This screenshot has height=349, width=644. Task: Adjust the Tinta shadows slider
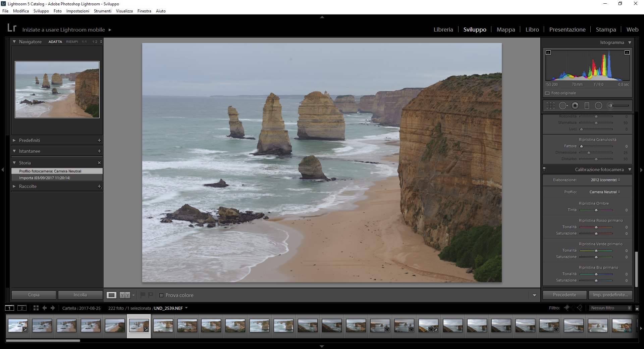(x=596, y=210)
